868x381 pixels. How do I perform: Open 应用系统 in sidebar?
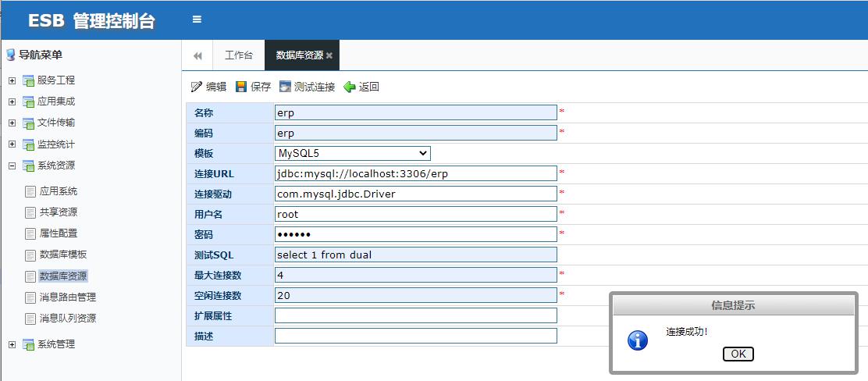[59, 191]
